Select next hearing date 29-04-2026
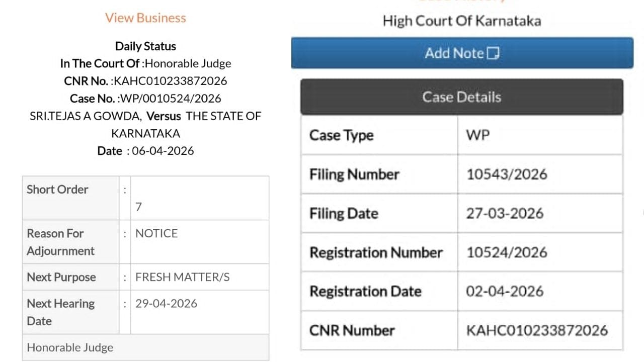 (166, 304)
